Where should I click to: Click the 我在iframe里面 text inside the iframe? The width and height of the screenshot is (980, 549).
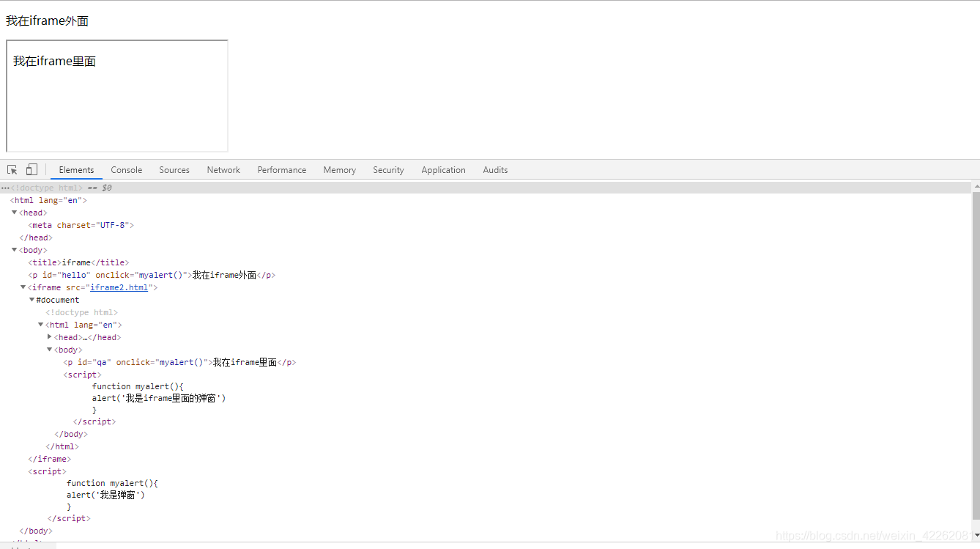(54, 62)
